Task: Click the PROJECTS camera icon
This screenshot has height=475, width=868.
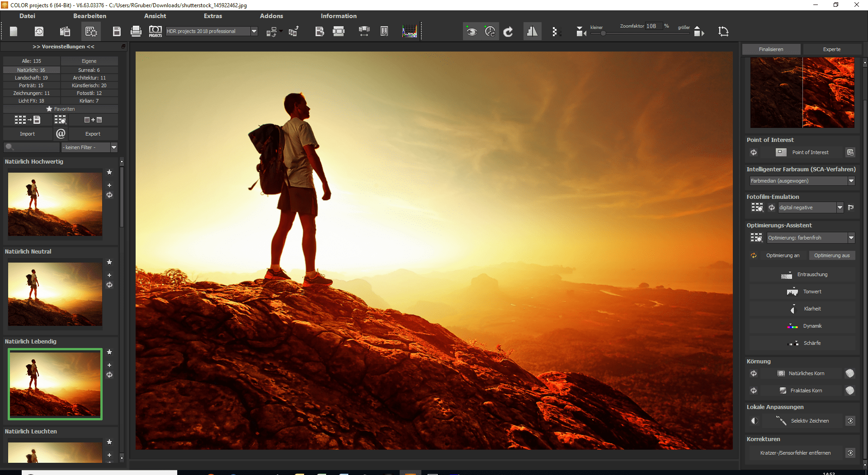Action: click(155, 31)
